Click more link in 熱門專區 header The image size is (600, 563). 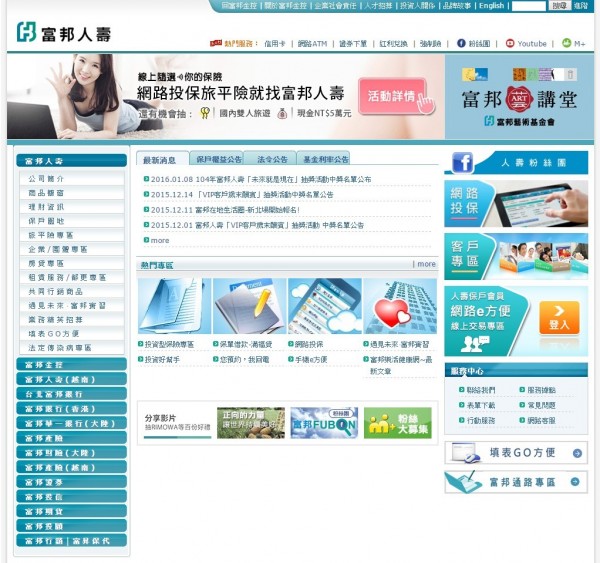pyautogui.click(x=426, y=264)
